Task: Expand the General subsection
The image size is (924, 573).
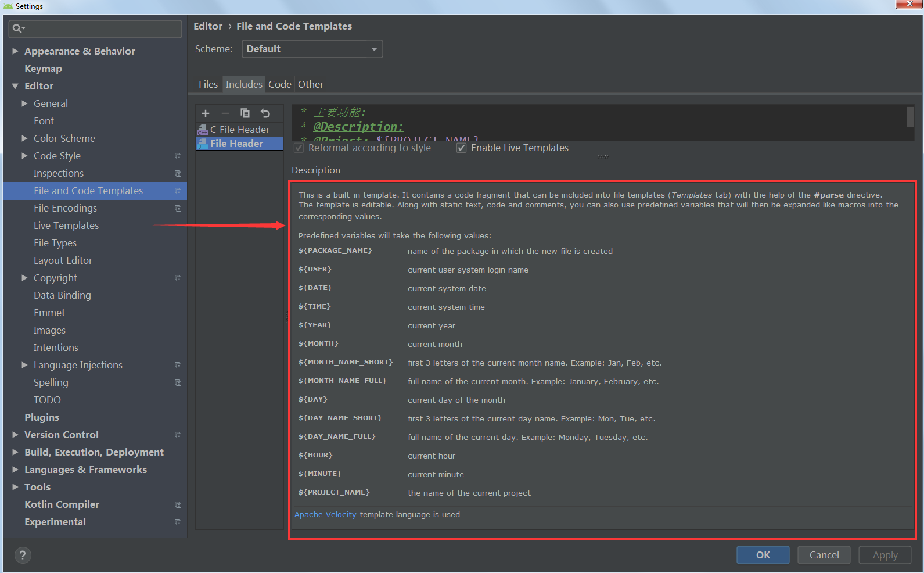Action: pos(24,103)
